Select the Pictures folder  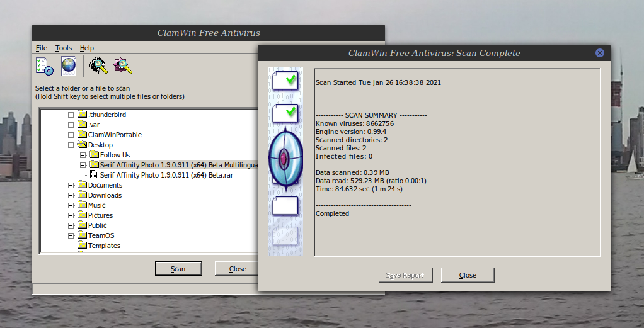click(x=100, y=215)
